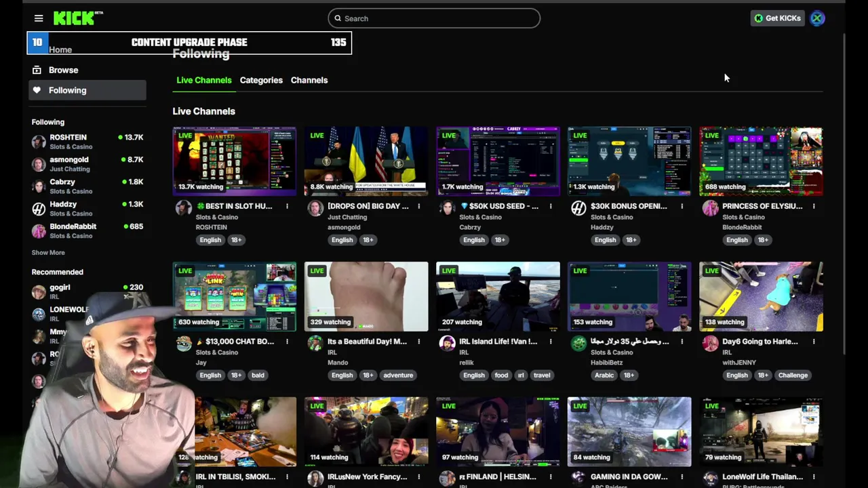Open options menu for $13,000 CHAT BO stream
Screen dimensions: 868x488
(x=287, y=342)
